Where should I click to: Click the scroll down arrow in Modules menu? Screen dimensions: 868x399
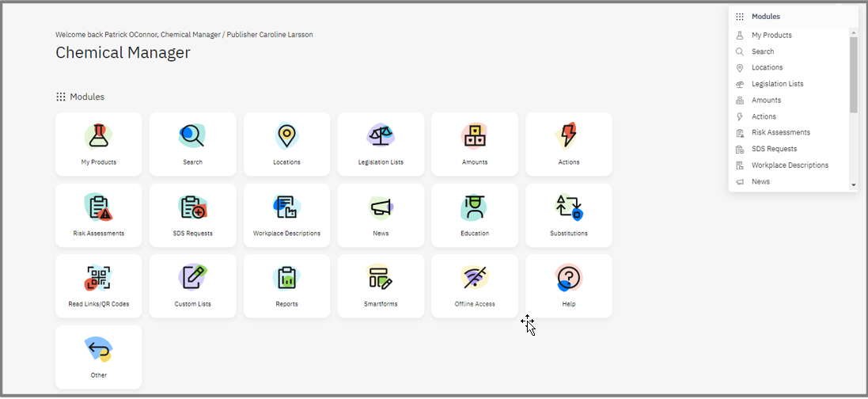pos(853,185)
